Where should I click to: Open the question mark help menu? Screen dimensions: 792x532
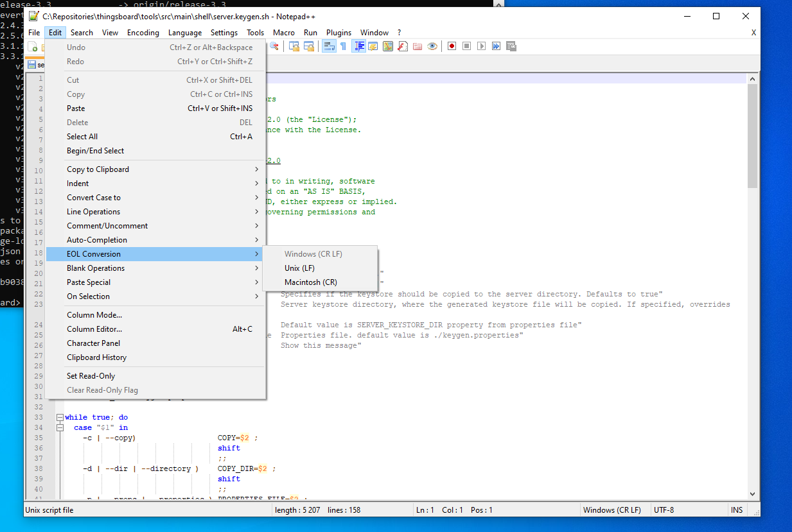pyautogui.click(x=399, y=33)
